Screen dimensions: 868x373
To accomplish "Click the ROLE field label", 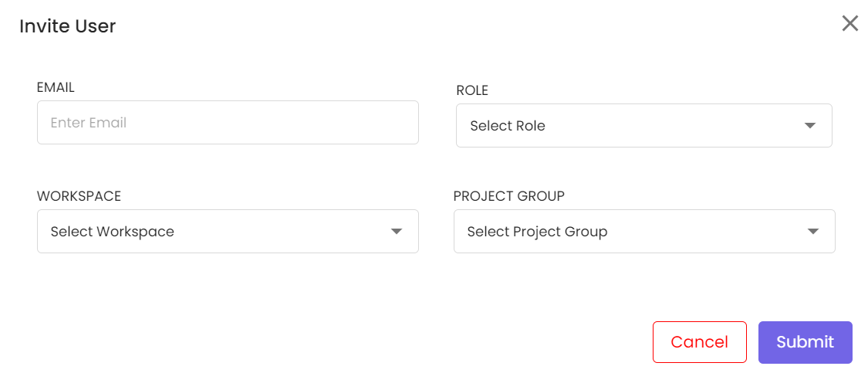I will (x=472, y=90).
